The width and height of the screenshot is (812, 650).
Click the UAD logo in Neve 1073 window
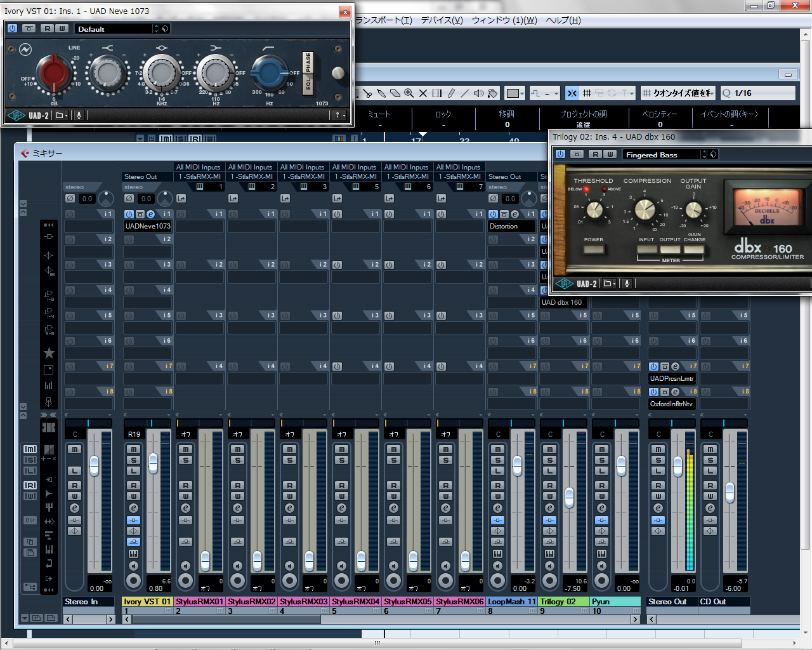16,116
